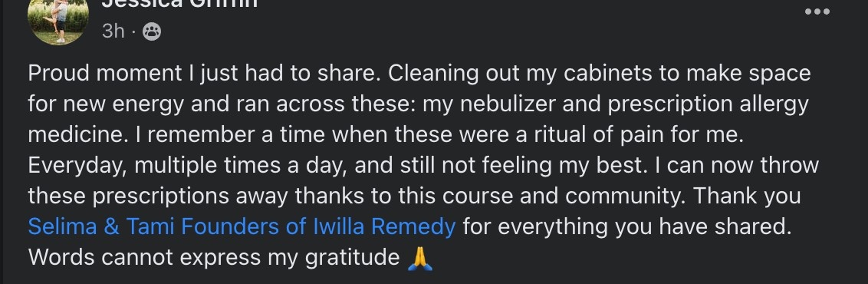Click the praying hands emoji
This screenshot has width=868, height=284.
419,257
